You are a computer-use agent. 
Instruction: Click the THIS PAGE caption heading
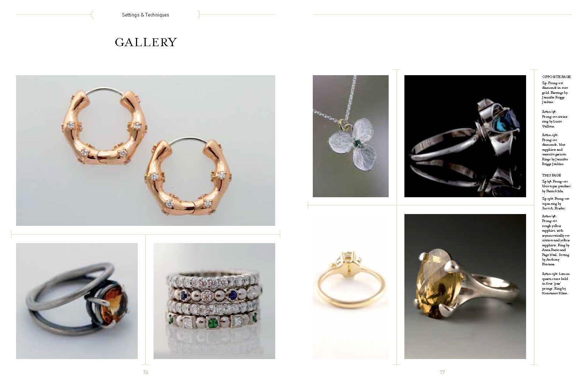[551, 175]
